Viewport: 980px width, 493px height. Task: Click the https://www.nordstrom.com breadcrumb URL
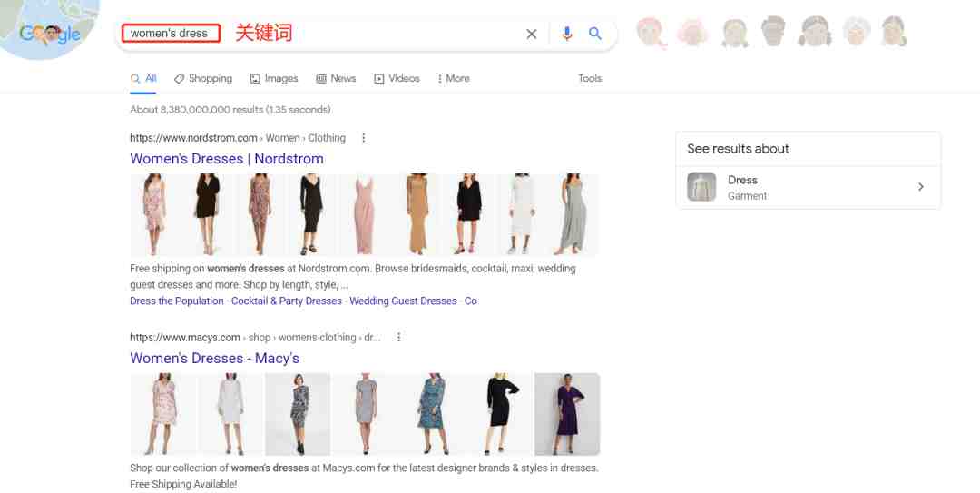[x=194, y=138]
